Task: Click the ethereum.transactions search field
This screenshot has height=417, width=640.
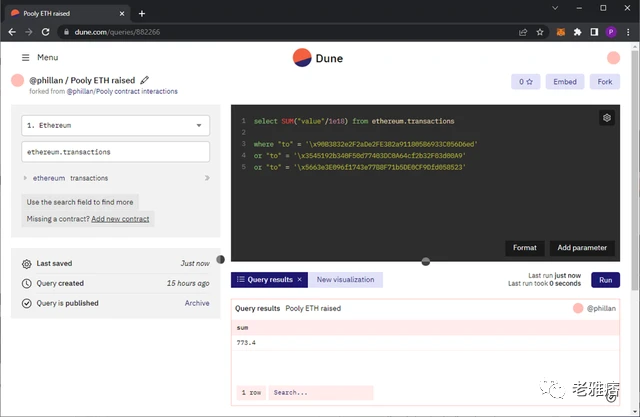Action: [x=116, y=152]
